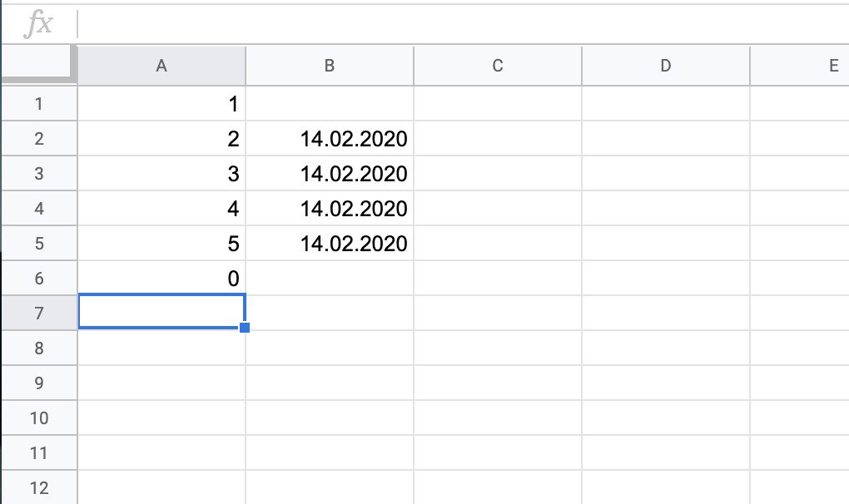849x504 pixels.
Task: Select row 12 header
Action: pyautogui.click(x=38, y=487)
